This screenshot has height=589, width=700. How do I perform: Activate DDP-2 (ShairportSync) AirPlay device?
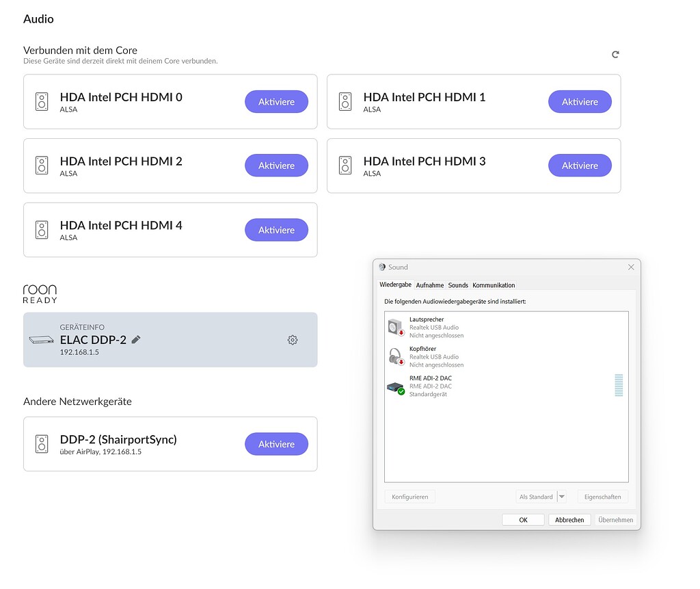click(276, 444)
